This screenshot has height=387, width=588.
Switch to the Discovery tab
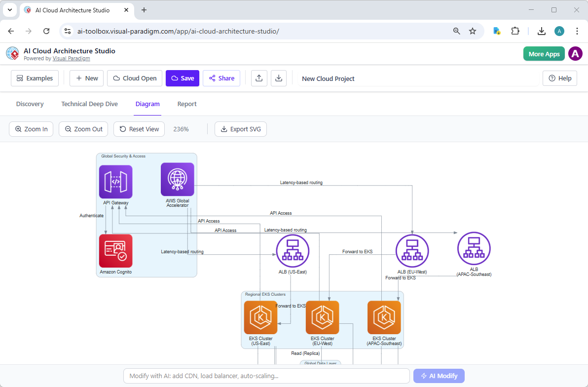pyautogui.click(x=30, y=104)
